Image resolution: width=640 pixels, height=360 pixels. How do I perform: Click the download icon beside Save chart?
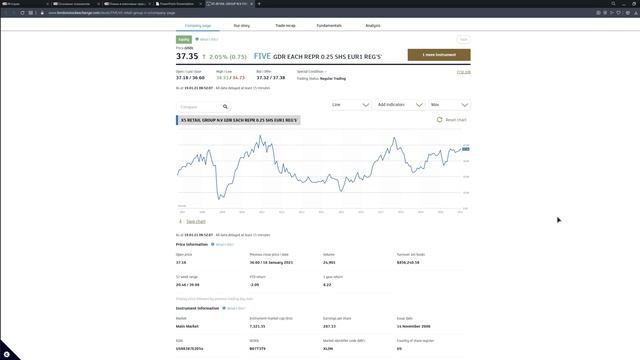coord(180,221)
